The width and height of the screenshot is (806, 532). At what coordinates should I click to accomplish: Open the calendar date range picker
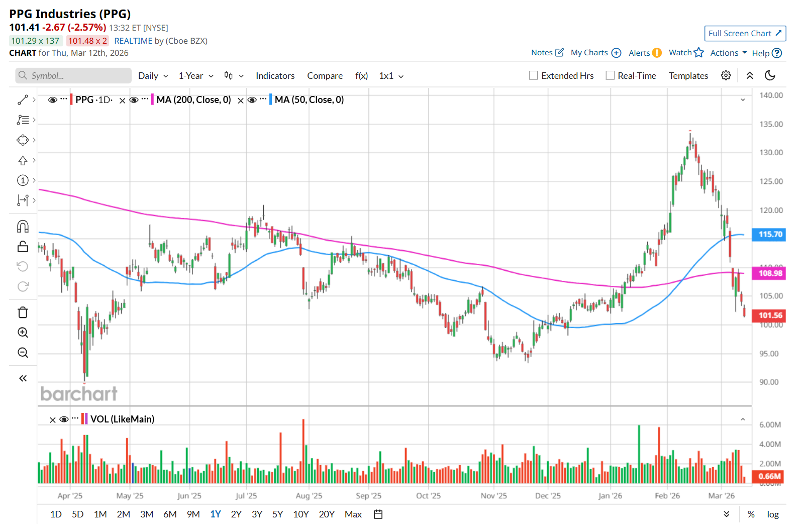click(378, 514)
